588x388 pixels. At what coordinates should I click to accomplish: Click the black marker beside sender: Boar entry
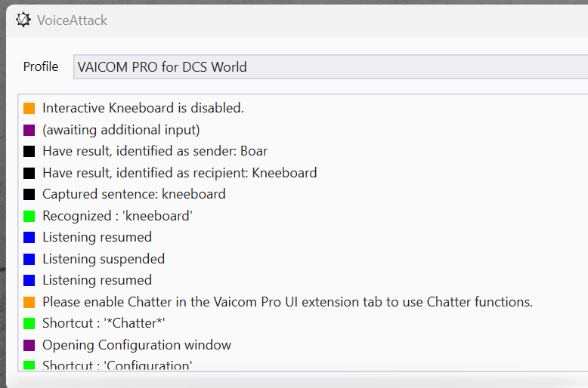pos(29,151)
